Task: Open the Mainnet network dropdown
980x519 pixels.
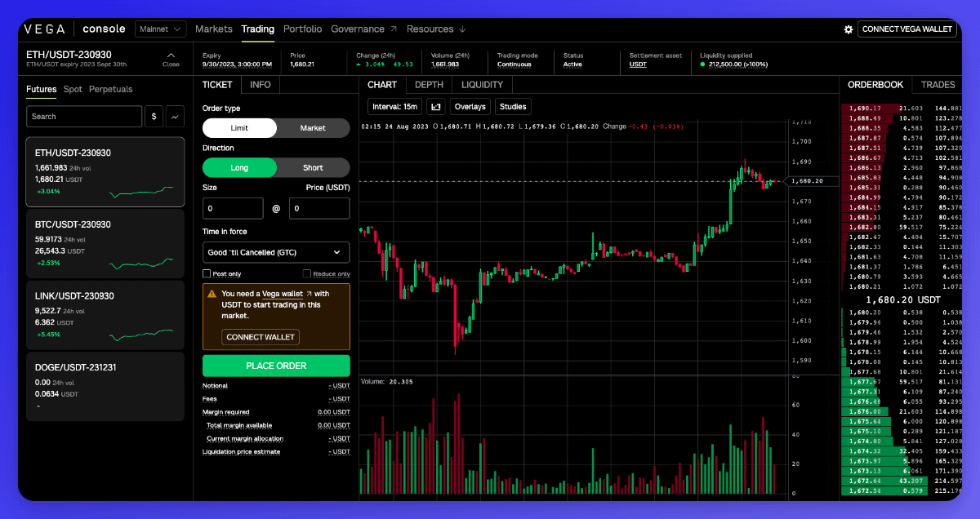Action: (160, 29)
